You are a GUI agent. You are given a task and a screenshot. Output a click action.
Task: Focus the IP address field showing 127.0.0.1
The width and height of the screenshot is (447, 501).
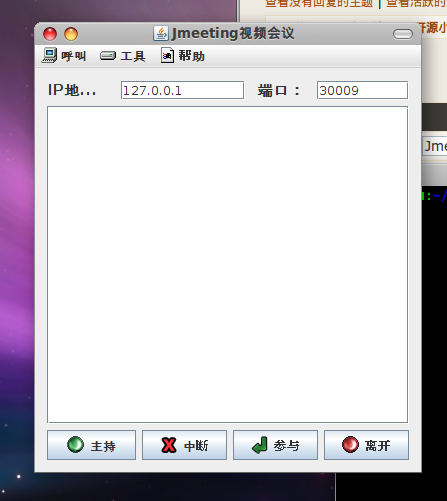point(182,90)
